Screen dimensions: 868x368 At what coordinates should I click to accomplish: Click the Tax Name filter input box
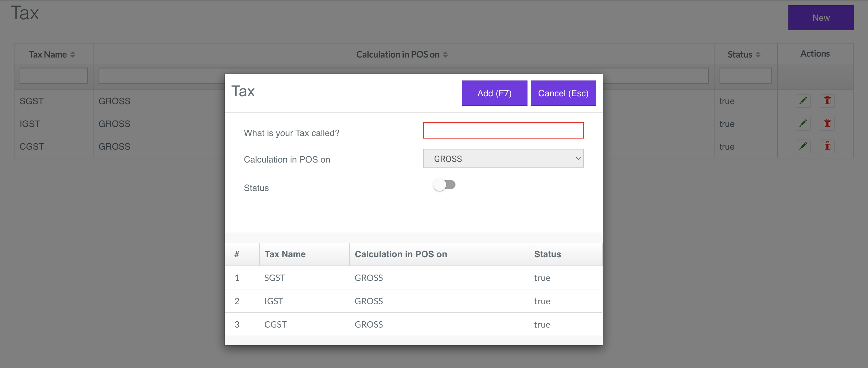(x=54, y=76)
